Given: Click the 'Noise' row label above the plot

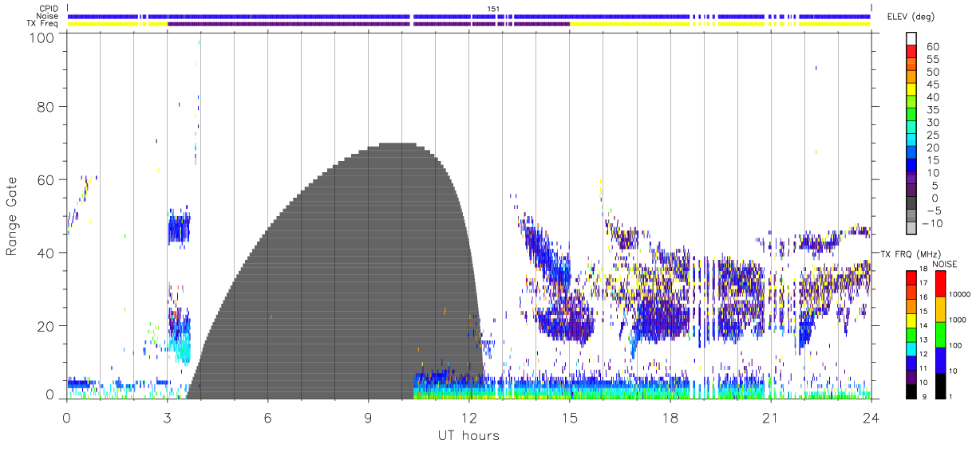Looking at the screenshot, I should [x=49, y=16].
